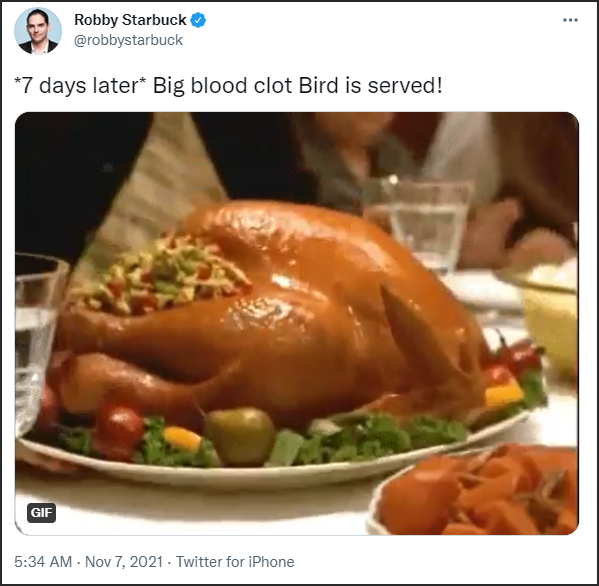The image size is (599, 586).
Task: Play the turkey GIF media
Action: 297,323
